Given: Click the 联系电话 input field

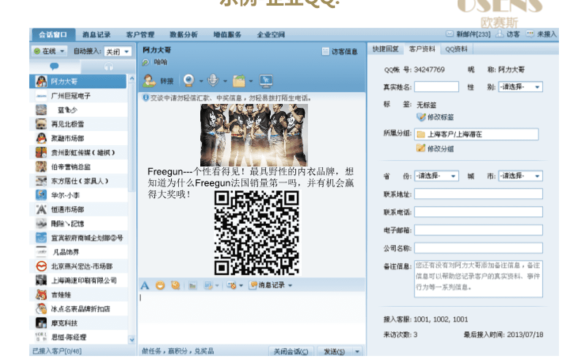Looking at the screenshot, I should (478, 212).
